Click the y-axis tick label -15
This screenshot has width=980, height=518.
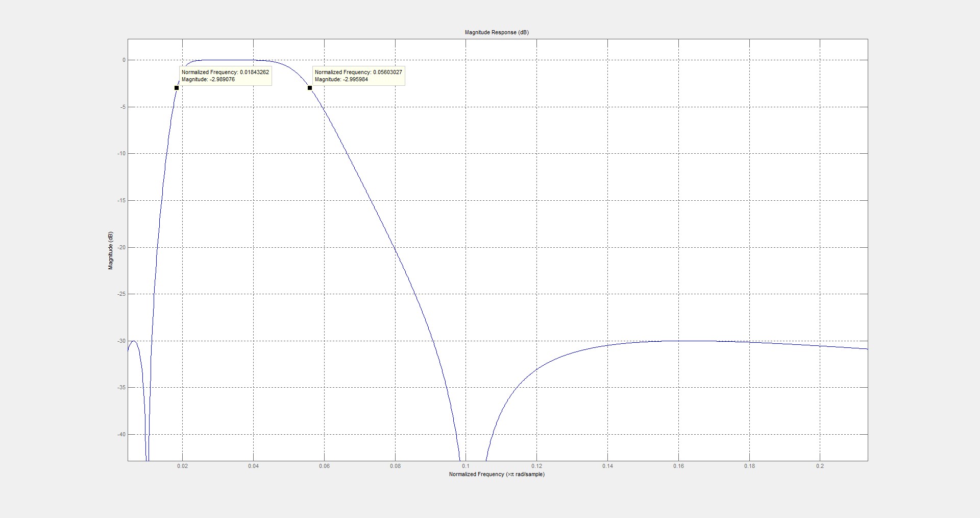coord(121,201)
